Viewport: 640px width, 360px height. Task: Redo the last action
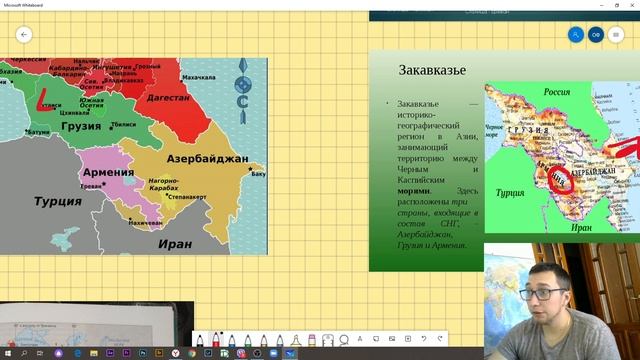(440, 339)
